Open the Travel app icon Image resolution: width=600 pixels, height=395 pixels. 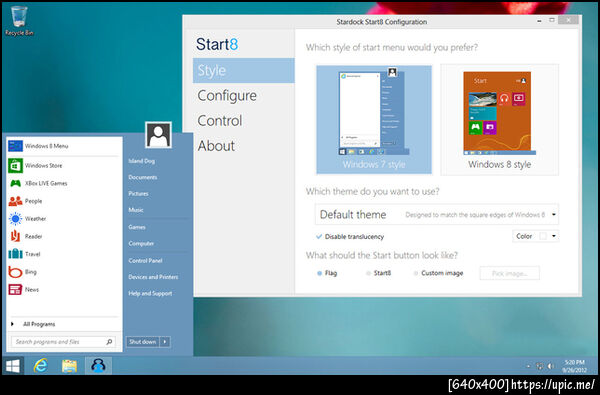(x=15, y=254)
